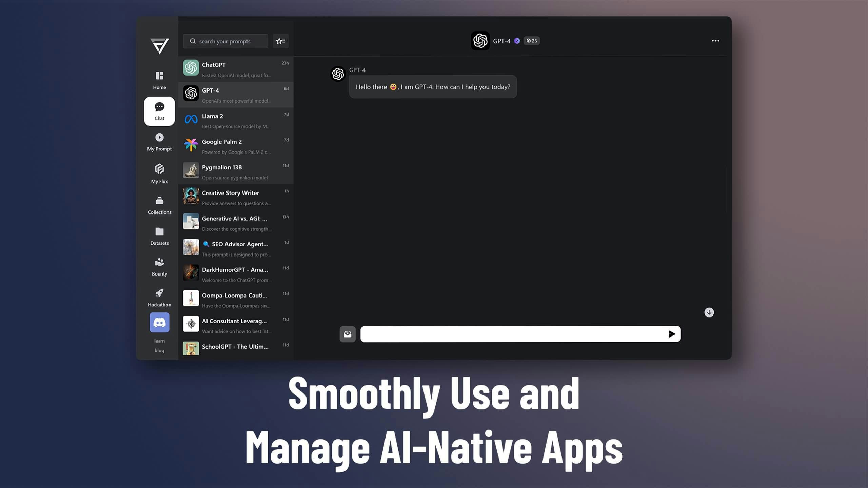Click the learn link in sidebar

pos(159,341)
